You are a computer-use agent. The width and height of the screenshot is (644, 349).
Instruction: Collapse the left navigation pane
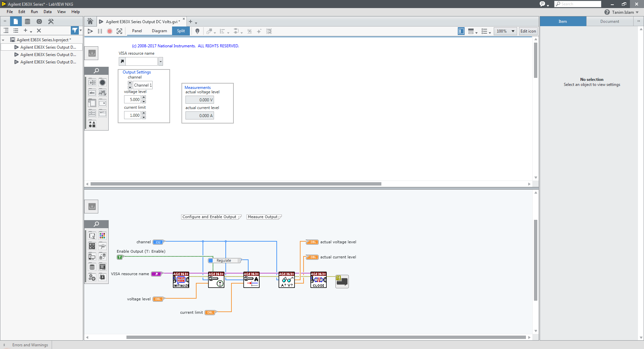click(x=5, y=21)
